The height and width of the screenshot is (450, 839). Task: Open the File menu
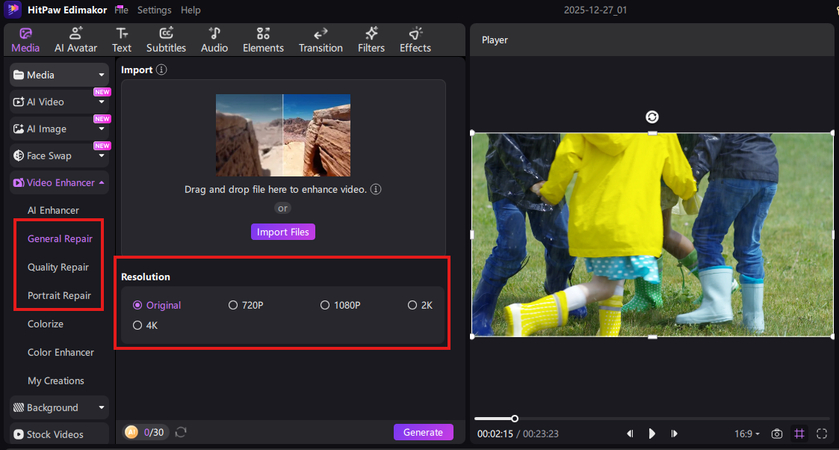[121, 10]
